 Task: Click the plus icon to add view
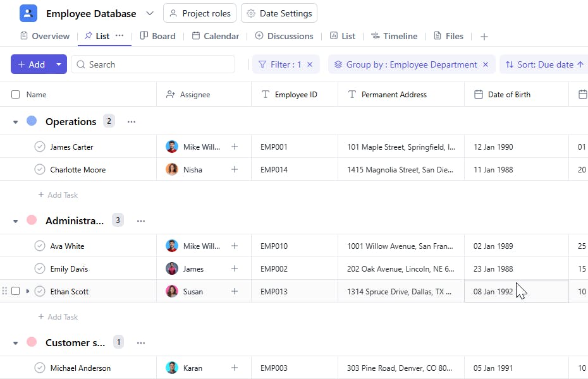[x=484, y=37]
